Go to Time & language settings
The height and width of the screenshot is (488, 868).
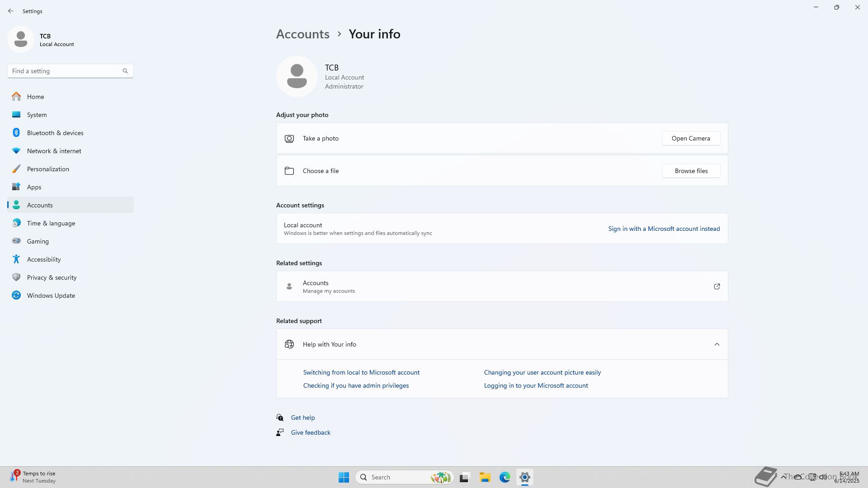point(51,223)
